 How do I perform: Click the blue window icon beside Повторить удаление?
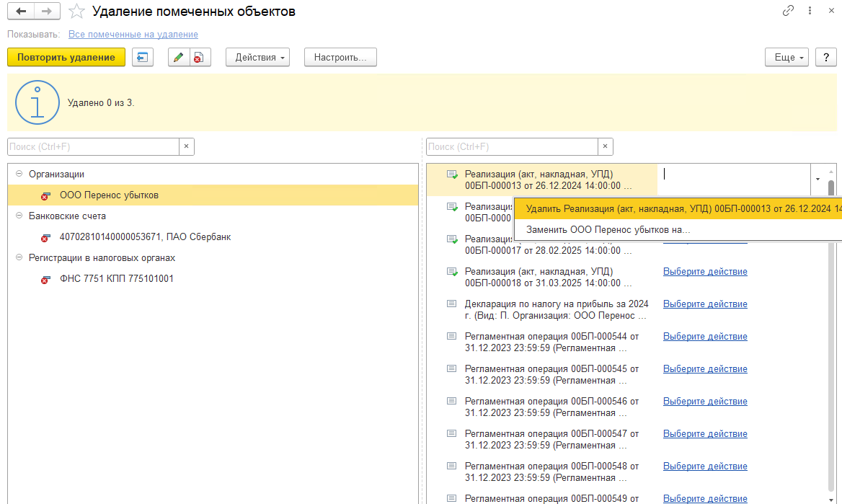[x=143, y=58]
